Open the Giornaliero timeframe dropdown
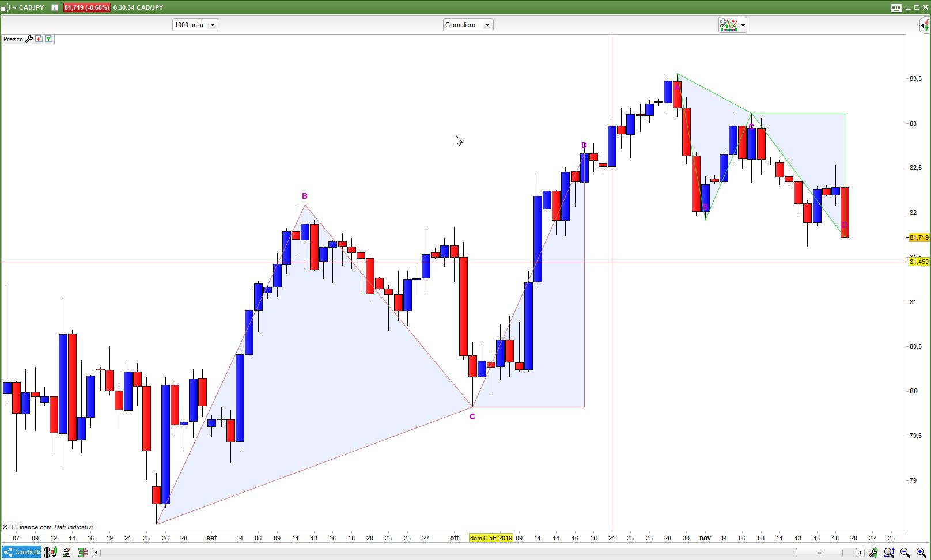 coord(468,25)
